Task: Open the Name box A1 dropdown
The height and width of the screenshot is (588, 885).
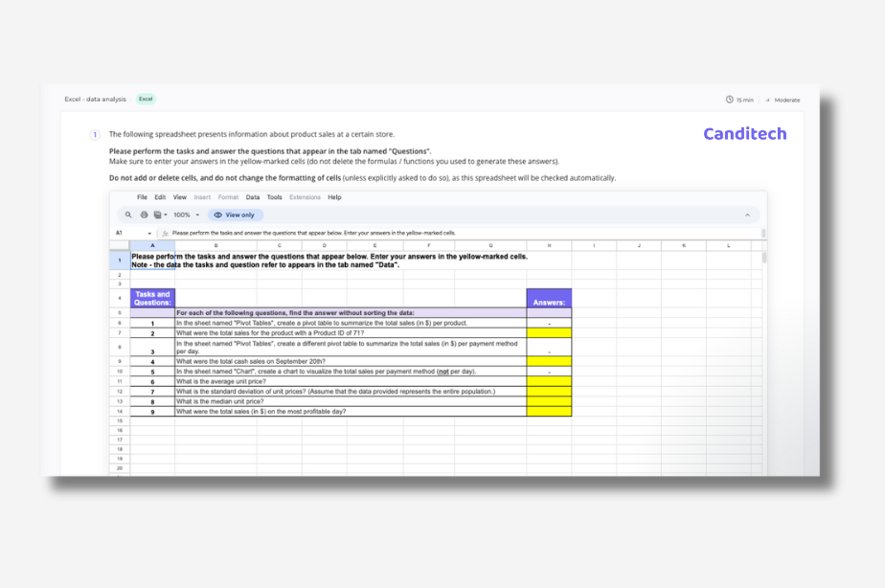Action: click(x=149, y=233)
